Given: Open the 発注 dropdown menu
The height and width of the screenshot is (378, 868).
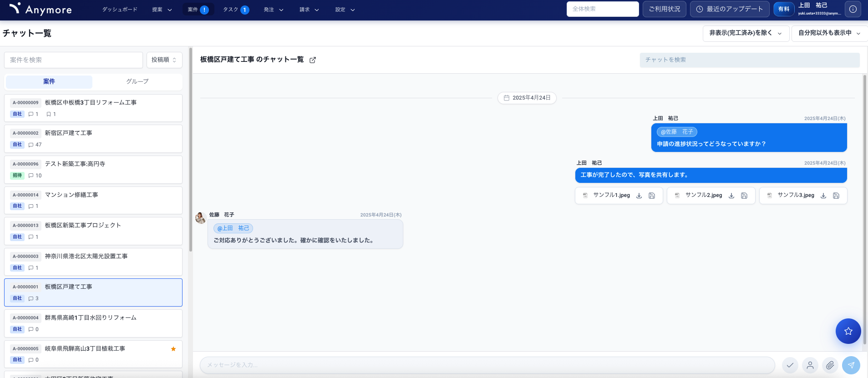Looking at the screenshot, I should click(x=274, y=10).
